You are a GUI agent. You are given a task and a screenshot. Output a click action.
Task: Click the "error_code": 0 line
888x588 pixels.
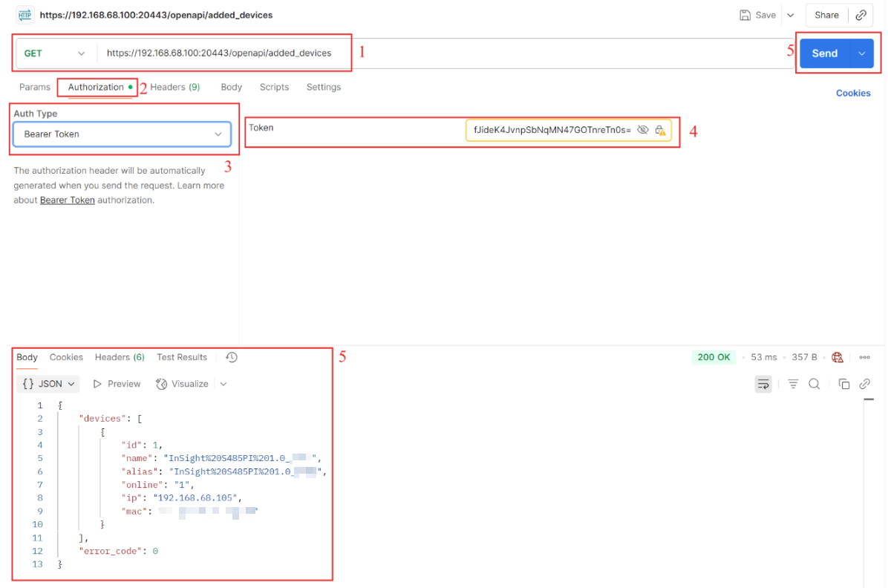coord(118,551)
